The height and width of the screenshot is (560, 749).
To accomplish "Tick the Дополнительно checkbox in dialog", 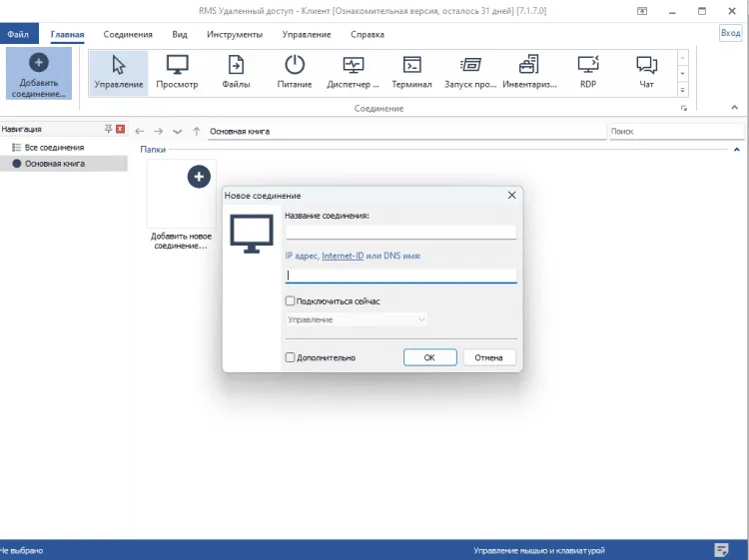I will pos(290,357).
